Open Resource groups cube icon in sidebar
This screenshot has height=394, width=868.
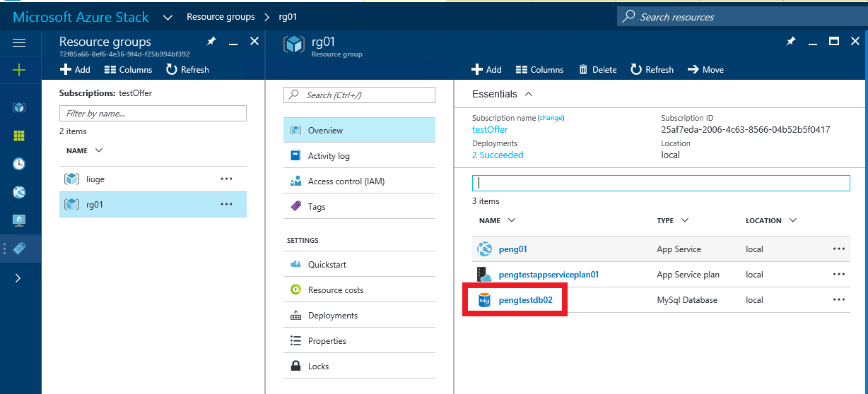pyautogui.click(x=19, y=108)
